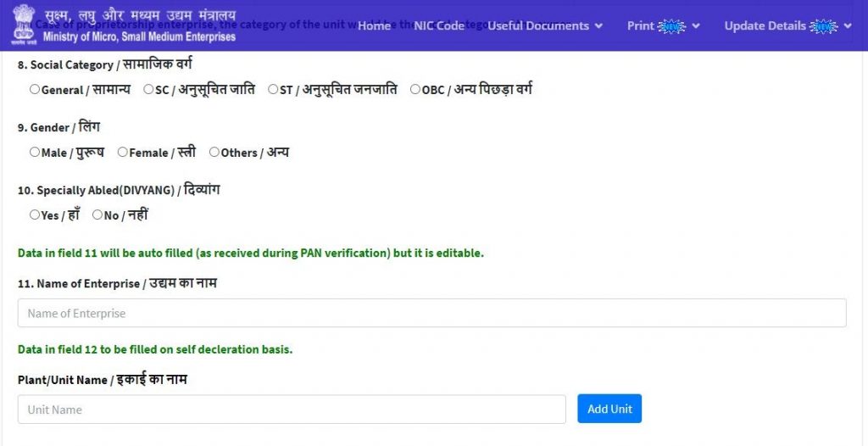Viewport: 868px width, 446px height.
Task: Select Others gender radio button
Action: point(214,153)
